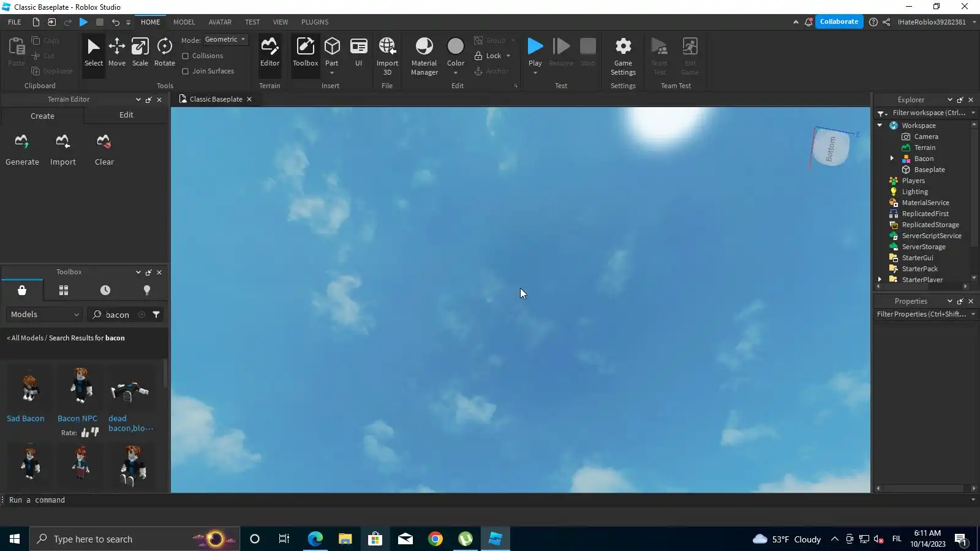Open the Mode Geometric dropdown
Viewport: 980px width, 551px height.
coord(225,39)
